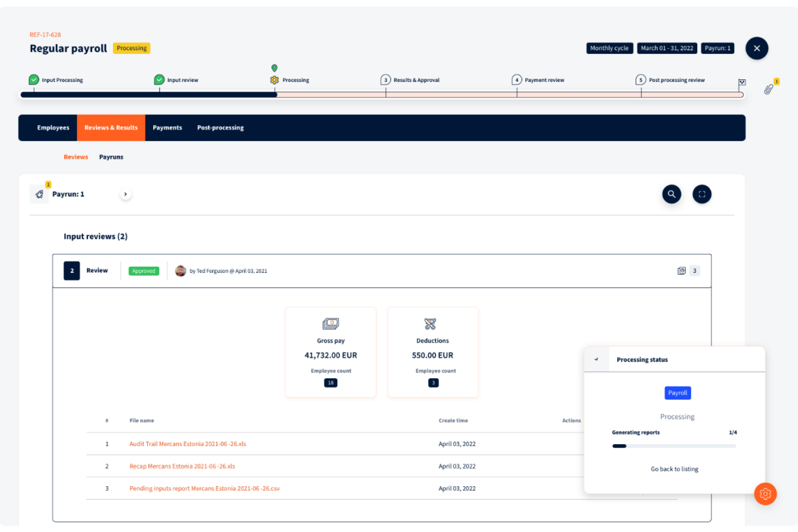Open the search icon in the Payrun panel
Viewport: 798px width, 532px height.
pyautogui.click(x=671, y=194)
